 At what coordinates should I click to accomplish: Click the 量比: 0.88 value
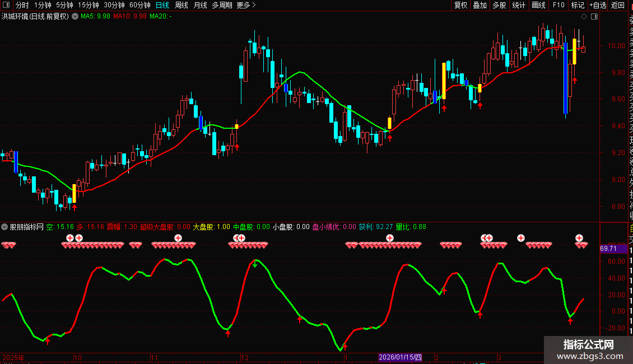pos(411,227)
